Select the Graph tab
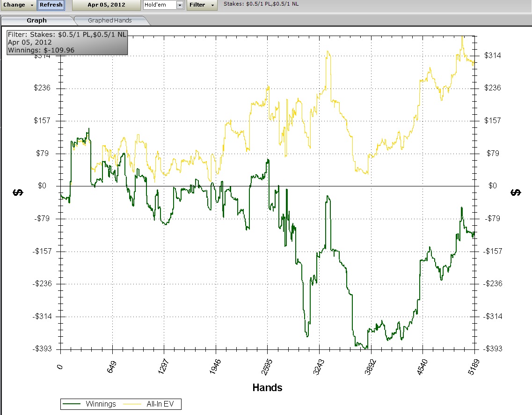Screen dimensions: 532x415 pyautogui.click(x=36, y=21)
